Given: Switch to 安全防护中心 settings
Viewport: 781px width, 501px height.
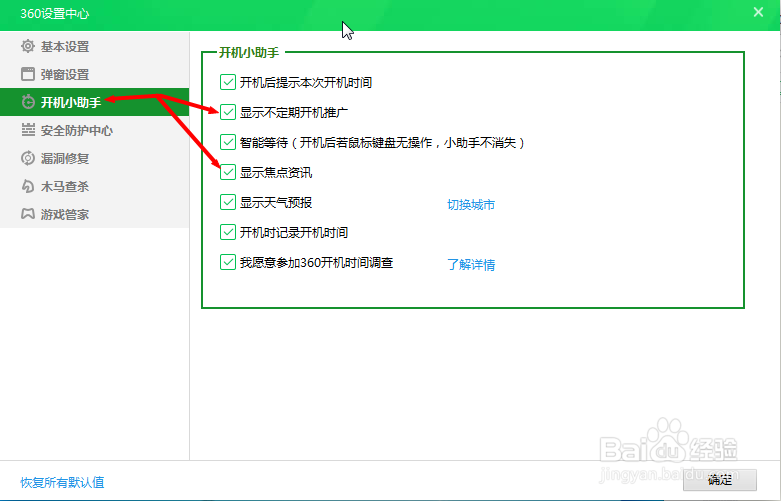Looking at the screenshot, I should click(x=95, y=130).
